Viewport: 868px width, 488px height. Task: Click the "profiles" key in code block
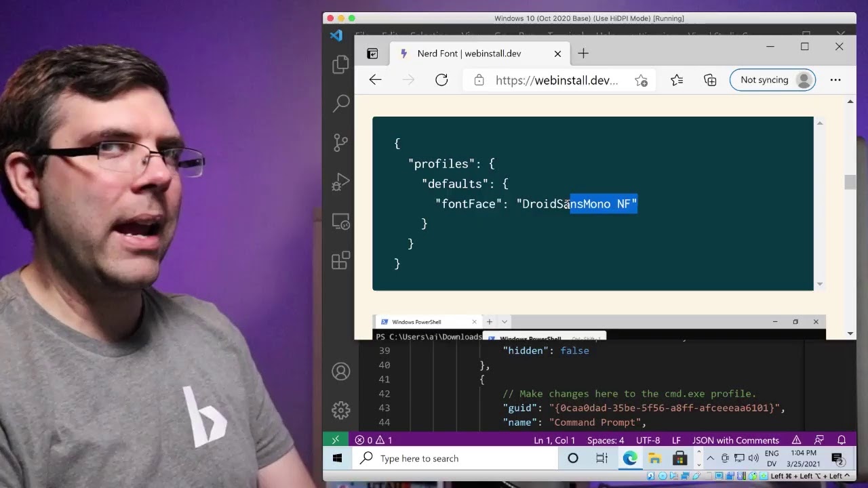[441, 164]
